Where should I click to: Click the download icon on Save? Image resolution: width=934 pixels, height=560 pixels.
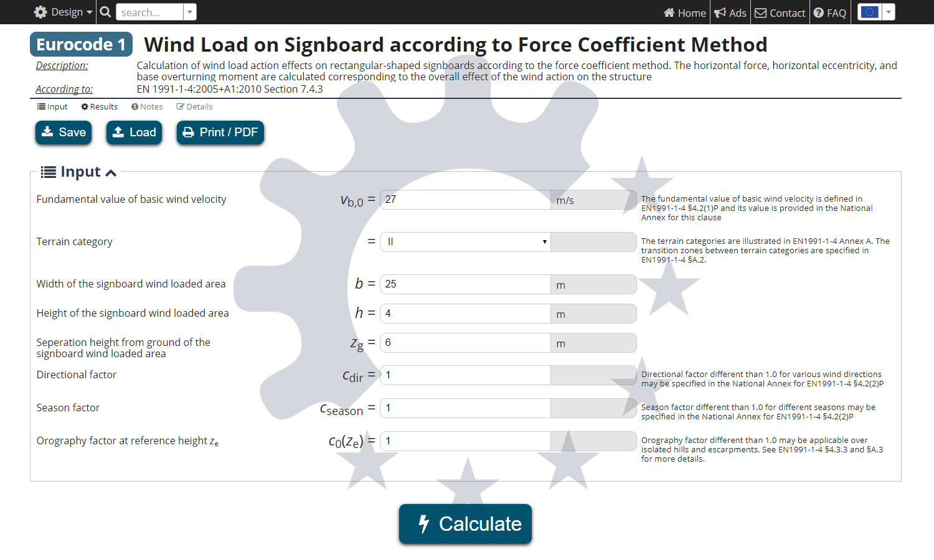(47, 132)
